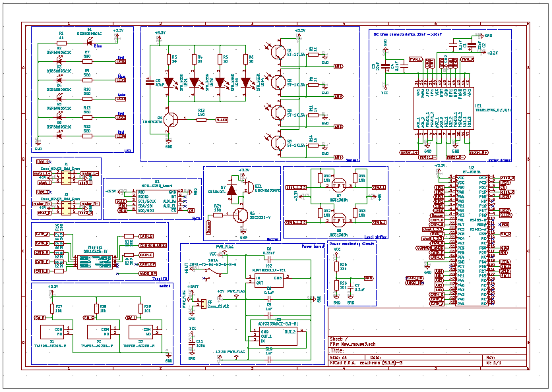Select the DC bias characteristics note

click(408, 34)
